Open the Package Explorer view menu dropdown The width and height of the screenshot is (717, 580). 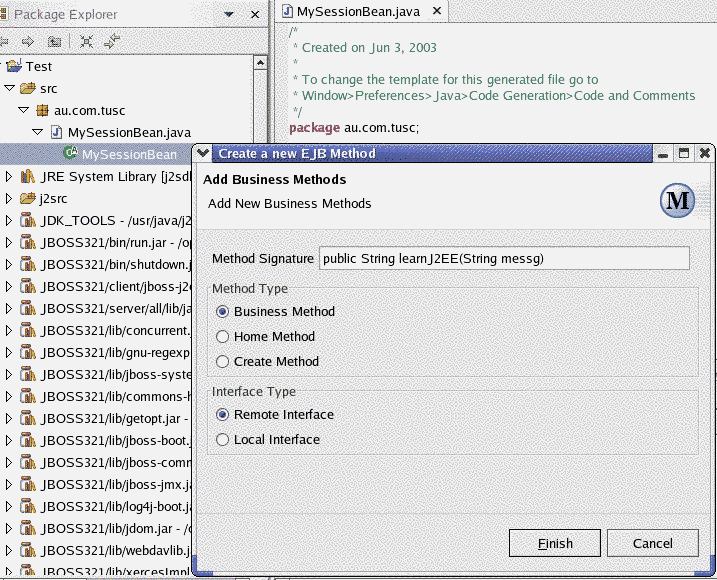[x=230, y=14]
